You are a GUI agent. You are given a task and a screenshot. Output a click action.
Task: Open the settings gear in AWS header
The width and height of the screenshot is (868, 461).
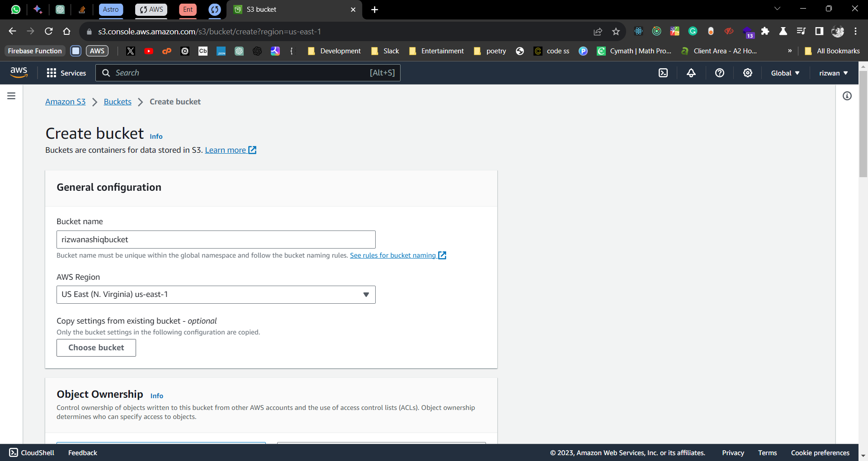point(748,73)
